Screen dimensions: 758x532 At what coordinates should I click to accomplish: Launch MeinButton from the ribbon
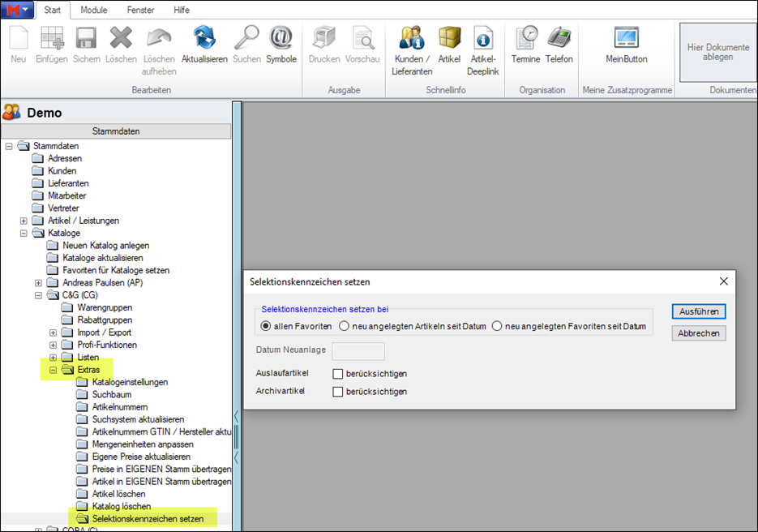627,39
